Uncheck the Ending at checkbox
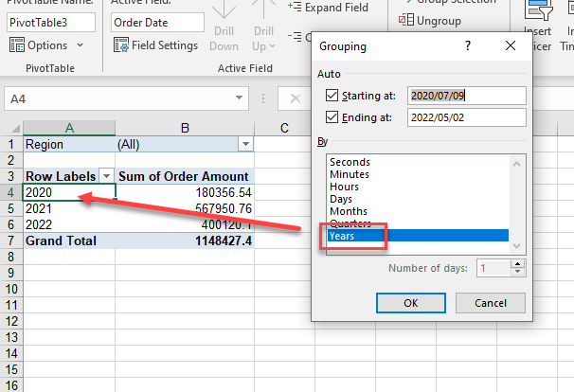The height and width of the screenshot is (392, 574). pos(331,117)
